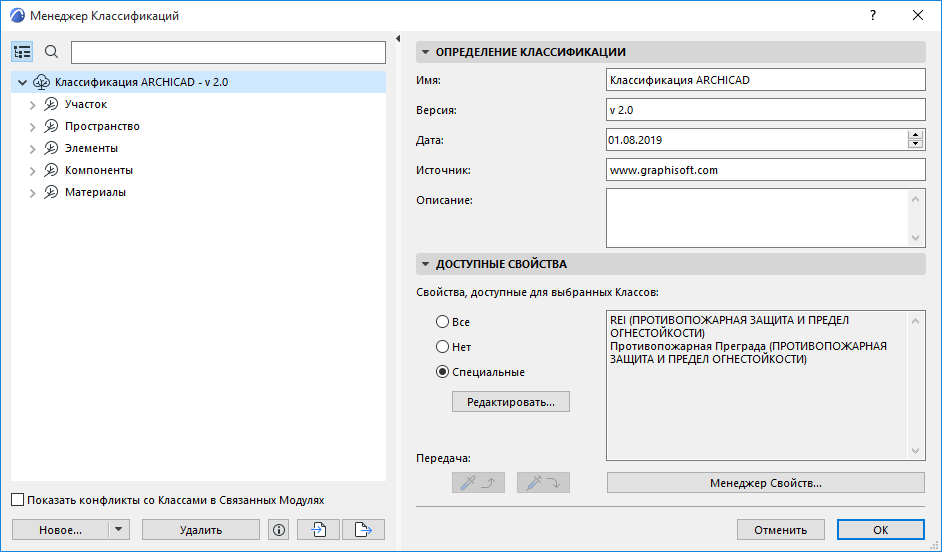Click the icon next to Пространство
The width and height of the screenshot is (942, 552).
pyautogui.click(x=51, y=126)
